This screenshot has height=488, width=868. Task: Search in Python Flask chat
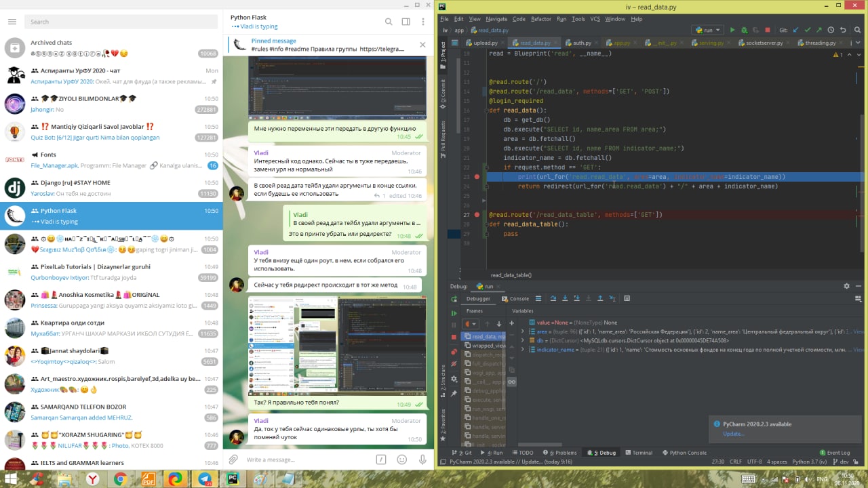click(x=389, y=22)
